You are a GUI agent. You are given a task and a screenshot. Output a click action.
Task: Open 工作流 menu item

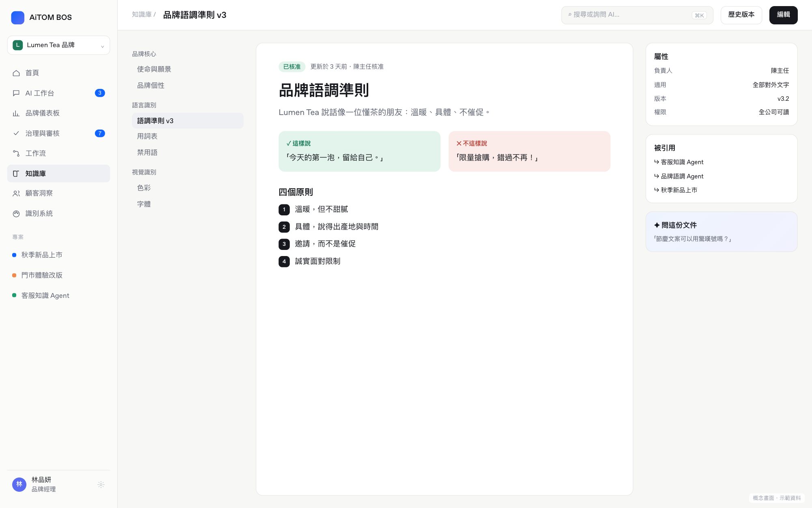[x=58, y=153]
